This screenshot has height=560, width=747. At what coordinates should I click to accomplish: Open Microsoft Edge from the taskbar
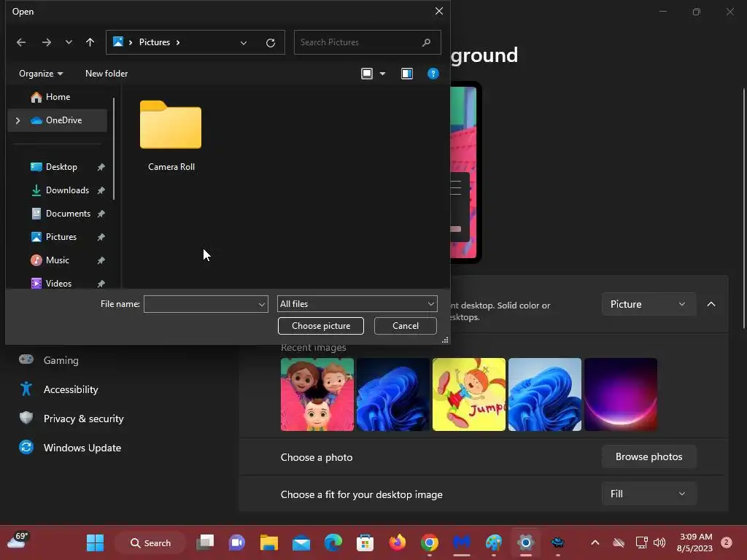[x=333, y=542]
